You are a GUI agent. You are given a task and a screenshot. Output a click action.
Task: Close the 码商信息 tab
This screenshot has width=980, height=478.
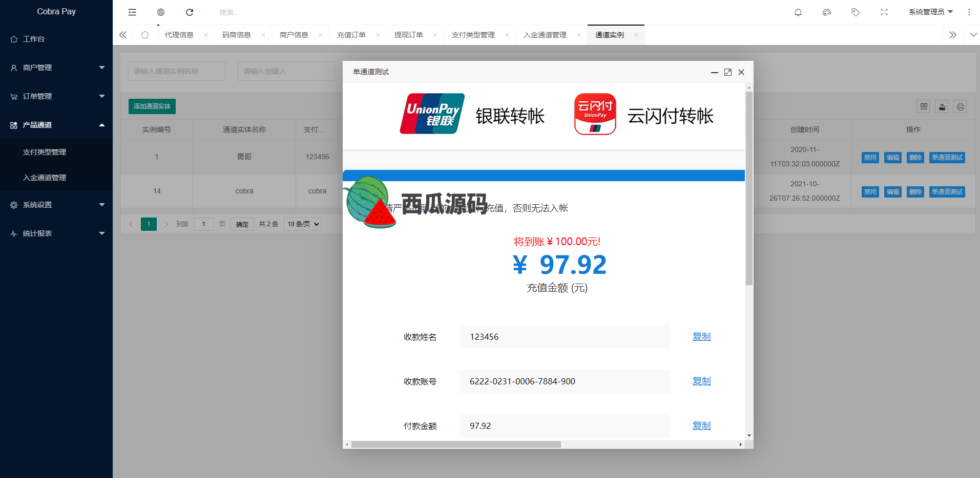point(263,35)
